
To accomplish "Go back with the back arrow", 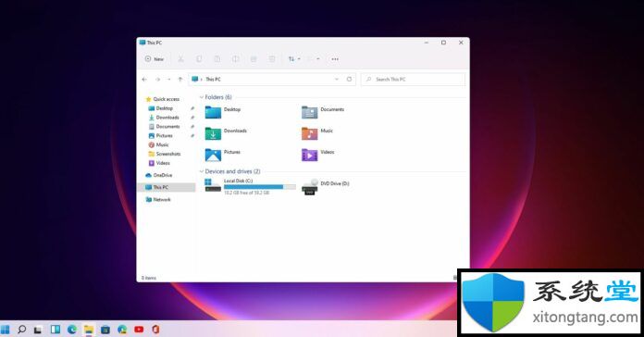I will click(x=144, y=80).
